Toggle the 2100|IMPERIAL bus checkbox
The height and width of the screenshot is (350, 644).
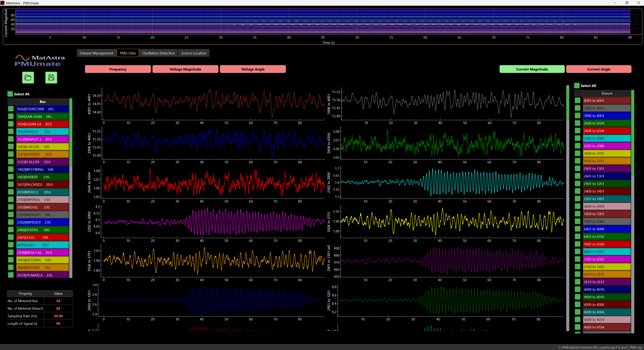[x=11, y=200]
